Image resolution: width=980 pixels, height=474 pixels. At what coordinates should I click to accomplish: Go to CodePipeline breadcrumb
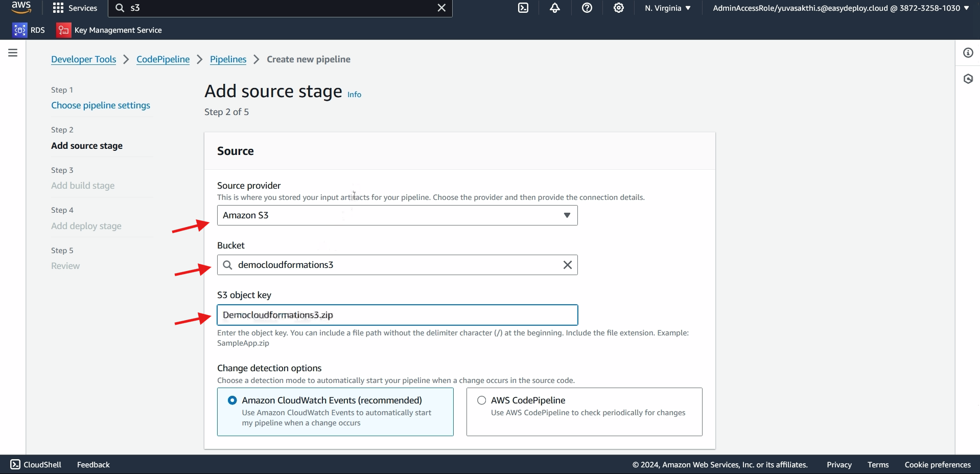tap(163, 59)
